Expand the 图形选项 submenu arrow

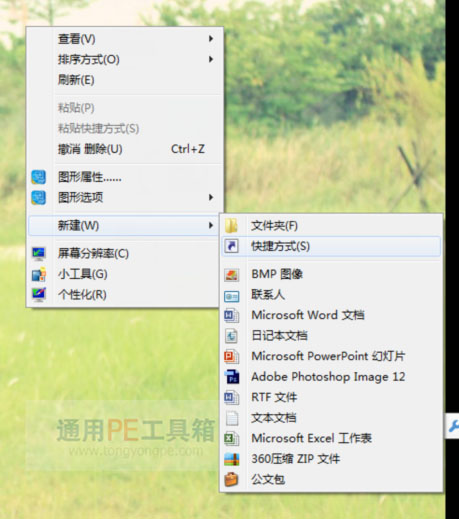point(211,197)
